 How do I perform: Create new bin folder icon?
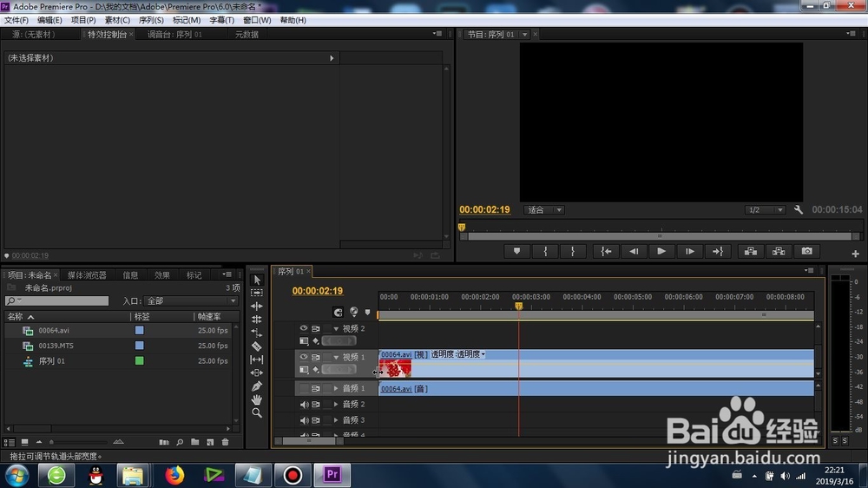click(x=194, y=442)
